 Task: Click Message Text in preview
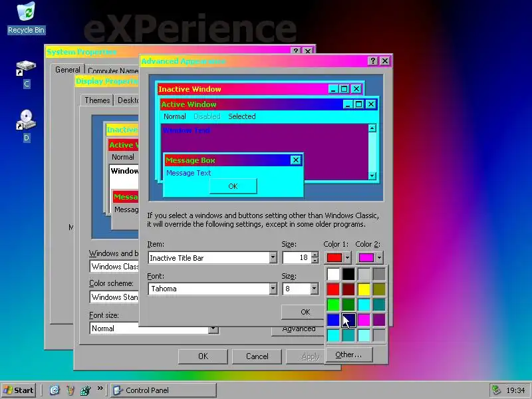click(x=189, y=173)
